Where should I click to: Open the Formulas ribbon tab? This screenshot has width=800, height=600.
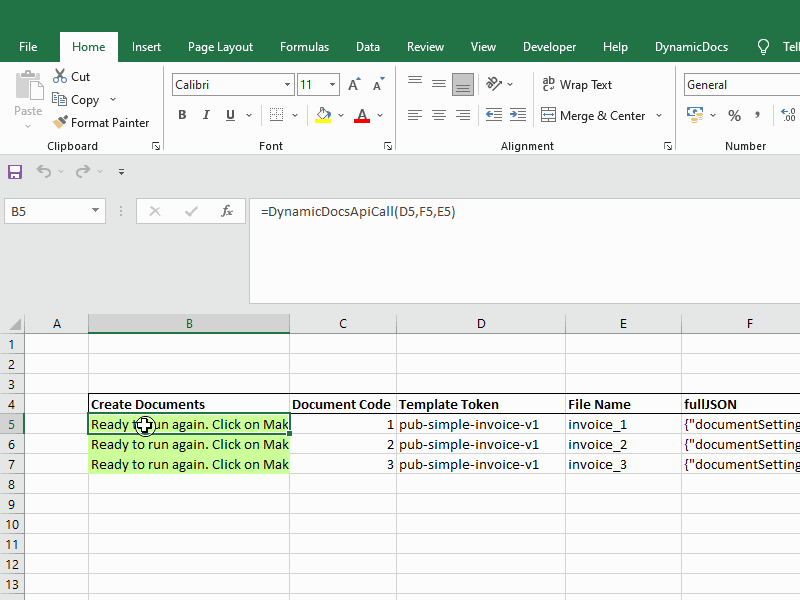[x=304, y=47]
